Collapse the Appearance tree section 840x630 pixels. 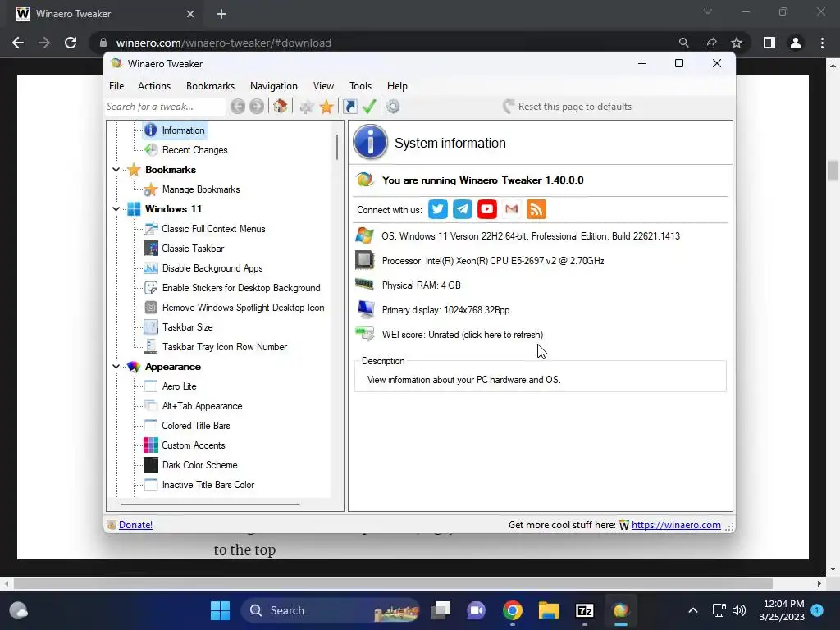(116, 367)
